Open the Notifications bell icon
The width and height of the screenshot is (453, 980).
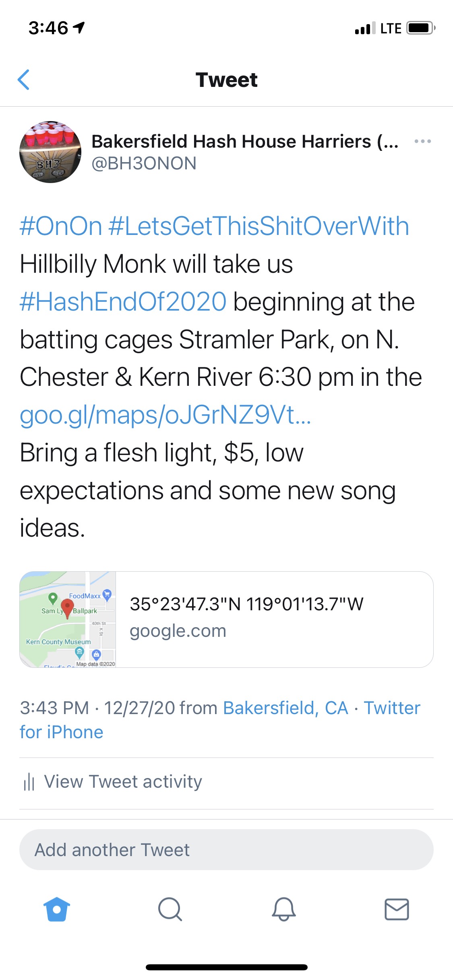[x=283, y=909]
